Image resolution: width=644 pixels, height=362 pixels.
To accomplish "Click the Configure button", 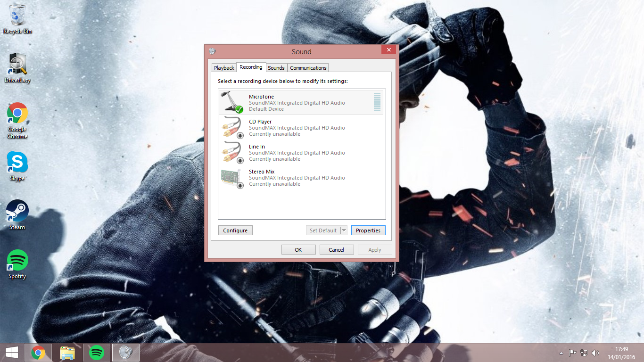I will coord(235,230).
